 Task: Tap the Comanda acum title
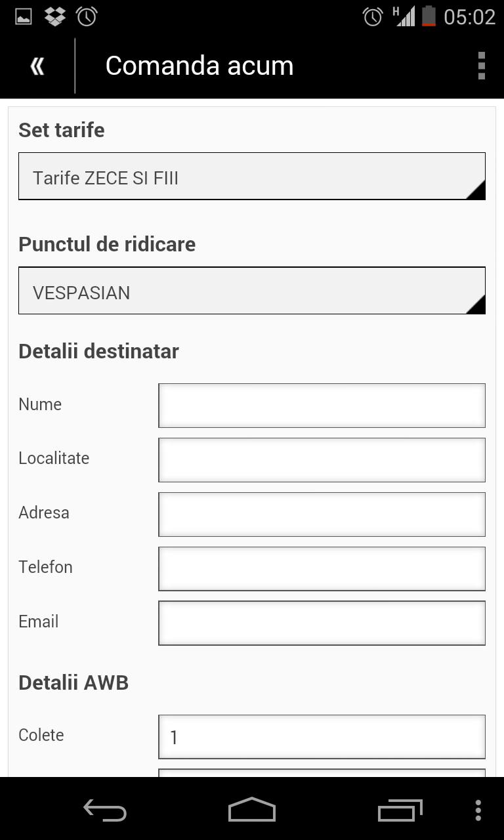(x=199, y=66)
